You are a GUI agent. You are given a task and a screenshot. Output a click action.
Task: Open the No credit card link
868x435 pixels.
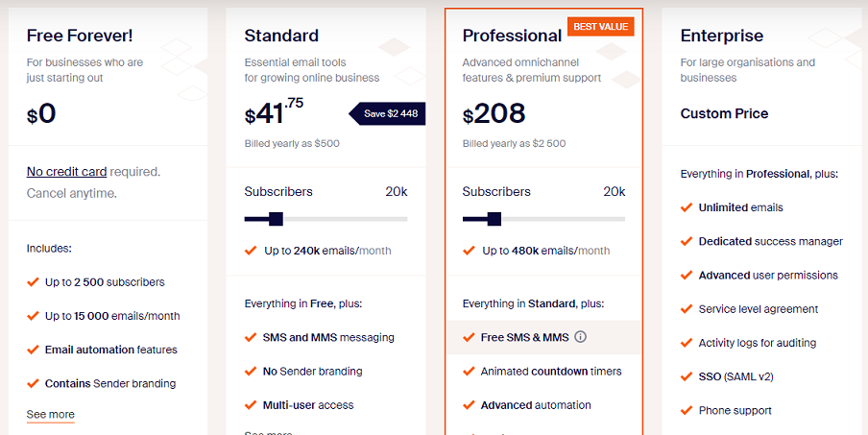66,172
